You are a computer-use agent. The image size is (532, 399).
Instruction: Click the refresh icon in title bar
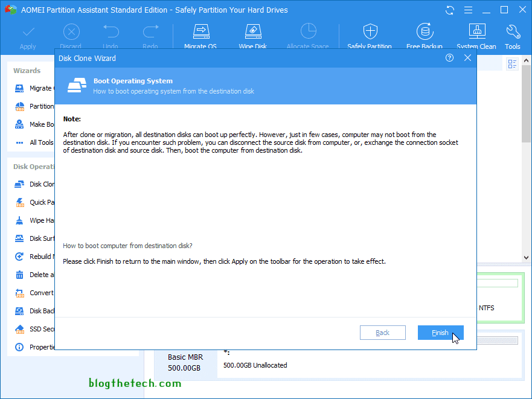[449, 10]
